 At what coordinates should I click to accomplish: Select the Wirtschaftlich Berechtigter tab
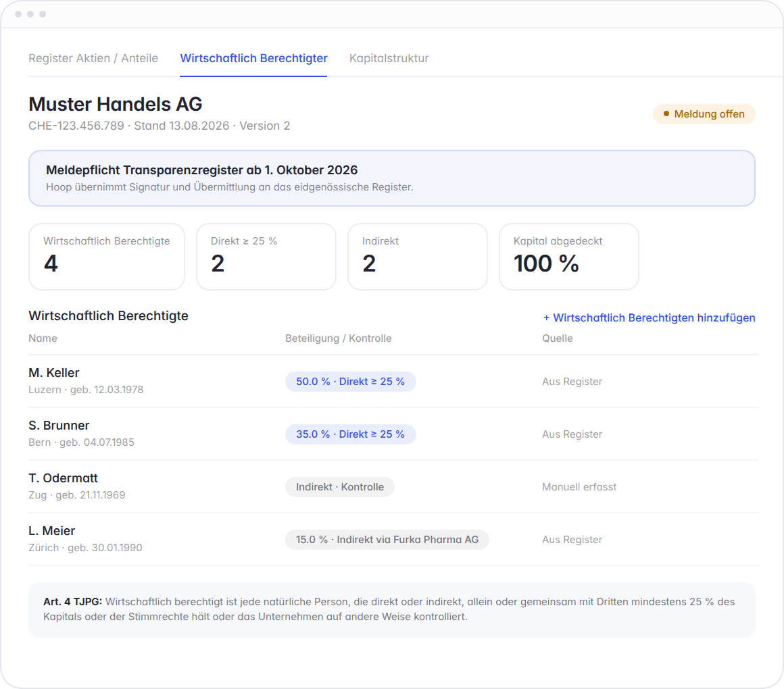pyautogui.click(x=253, y=59)
